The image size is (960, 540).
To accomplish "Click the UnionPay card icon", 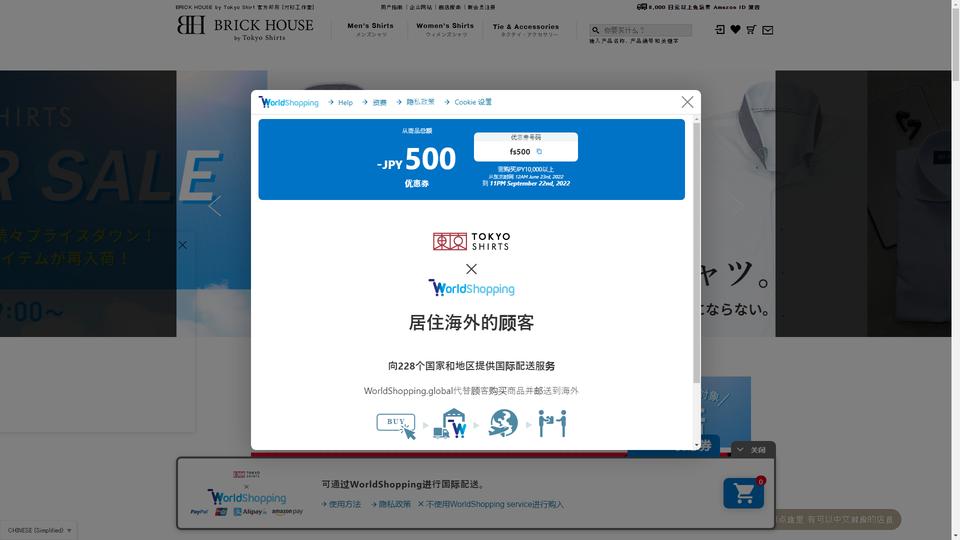I will (x=221, y=512).
